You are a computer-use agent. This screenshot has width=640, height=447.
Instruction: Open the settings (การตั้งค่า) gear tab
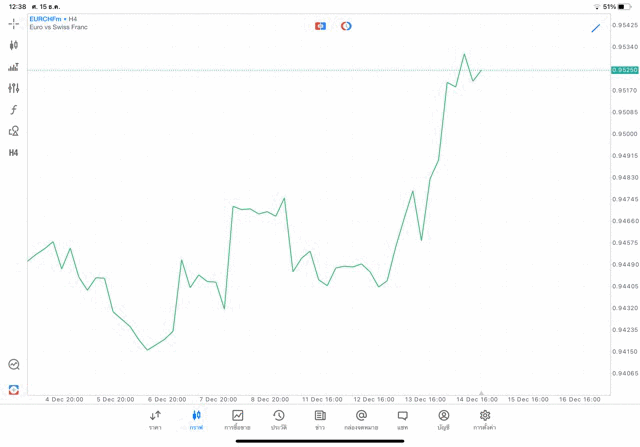coord(485,420)
